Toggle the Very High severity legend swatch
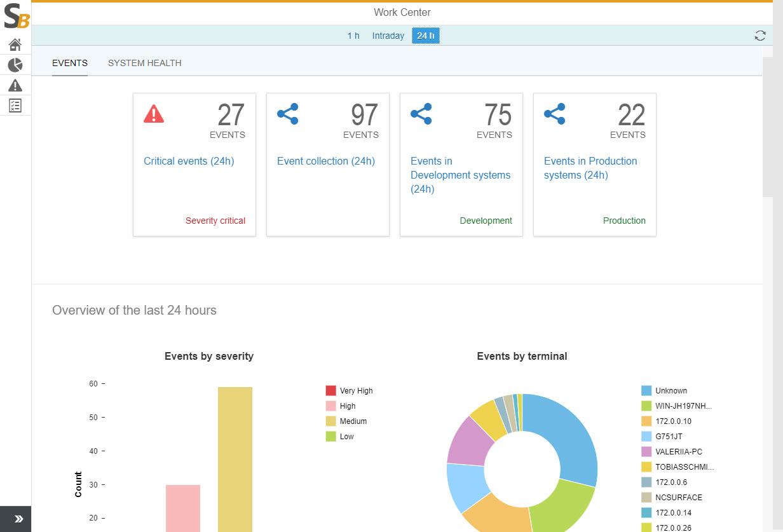This screenshot has width=783, height=532. coord(330,391)
